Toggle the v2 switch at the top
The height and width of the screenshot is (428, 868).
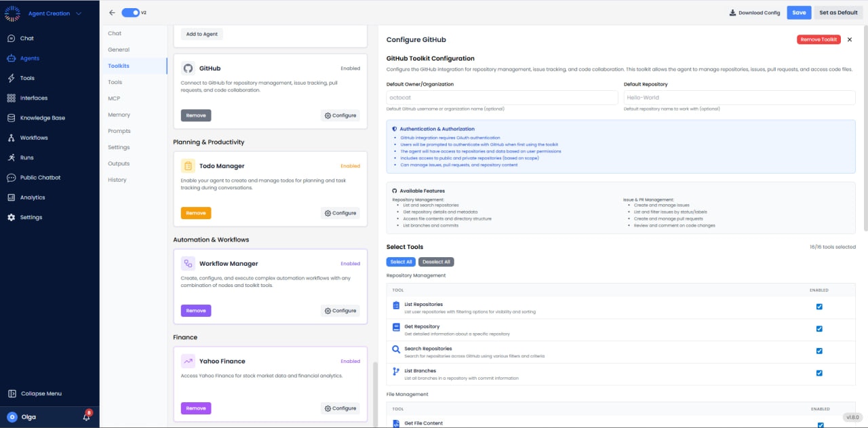pyautogui.click(x=128, y=12)
